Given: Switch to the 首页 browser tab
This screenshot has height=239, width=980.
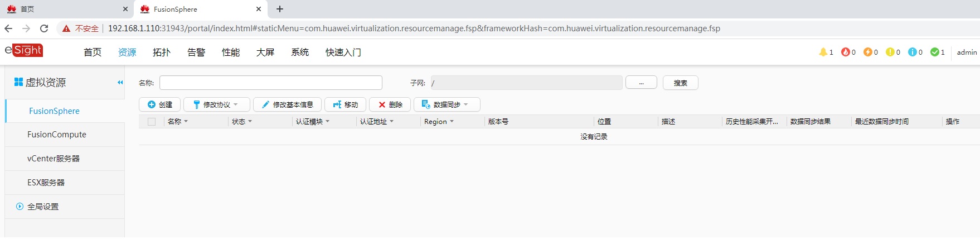Looking at the screenshot, I should coord(67,9).
